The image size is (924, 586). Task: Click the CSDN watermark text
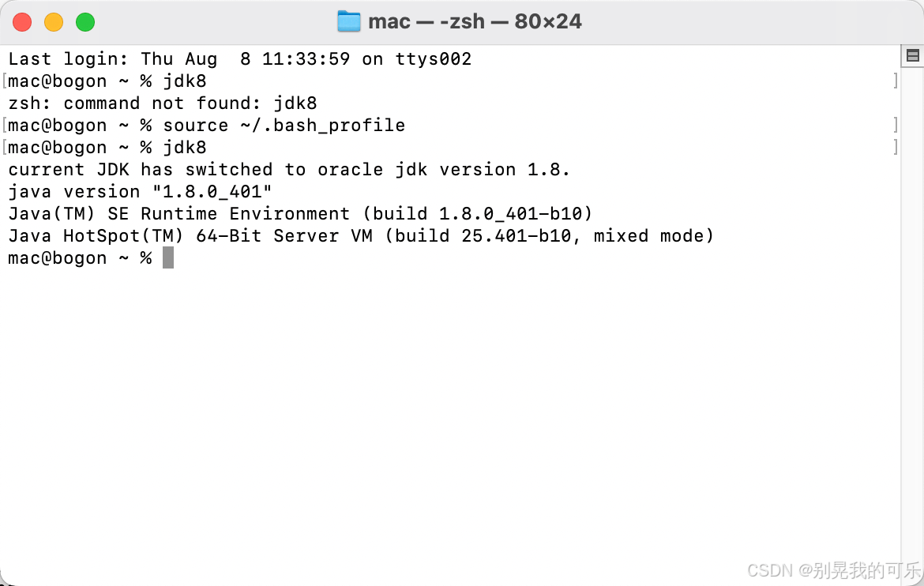(x=833, y=570)
